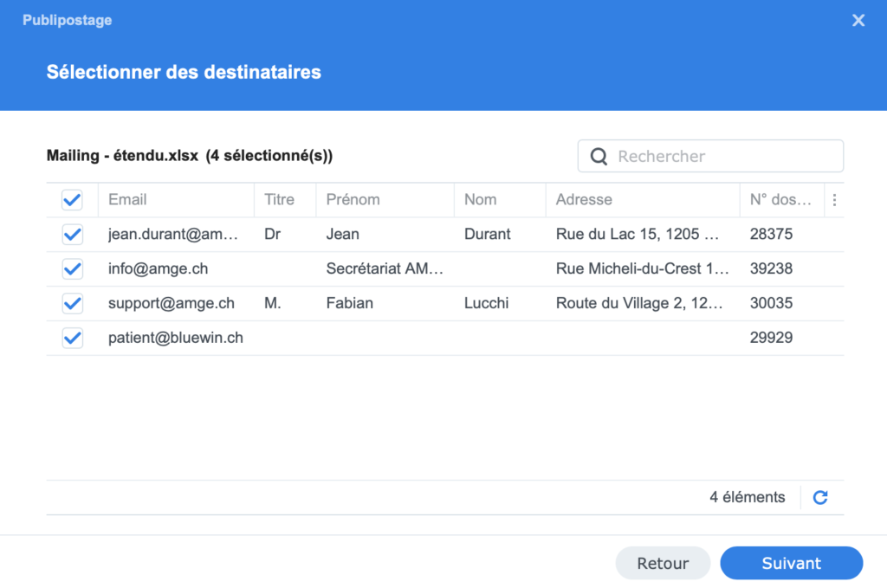Click the Rue Micheli-du-Crest address cell
This screenshot has width=887, height=588.
643,268
